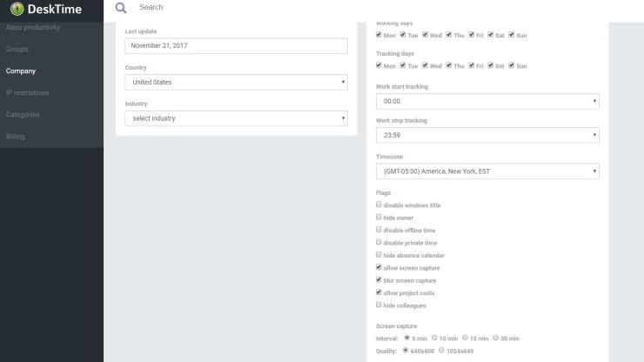The width and height of the screenshot is (644, 362).
Task: Change the Timezone dropdown selection
Action: (487, 171)
